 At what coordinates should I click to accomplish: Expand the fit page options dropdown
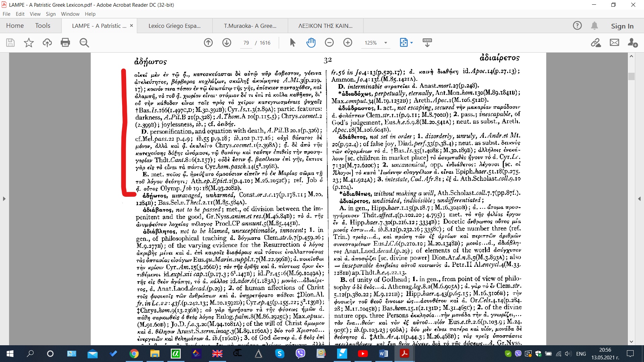click(x=412, y=43)
